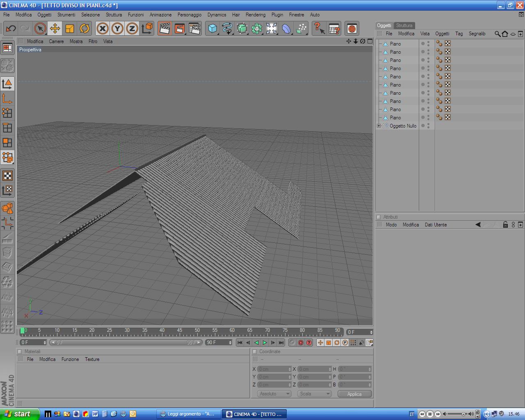Click the green timeline playhead at frame 0
Image resolution: width=525 pixels, height=420 pixels.
(x=22, y=331)
